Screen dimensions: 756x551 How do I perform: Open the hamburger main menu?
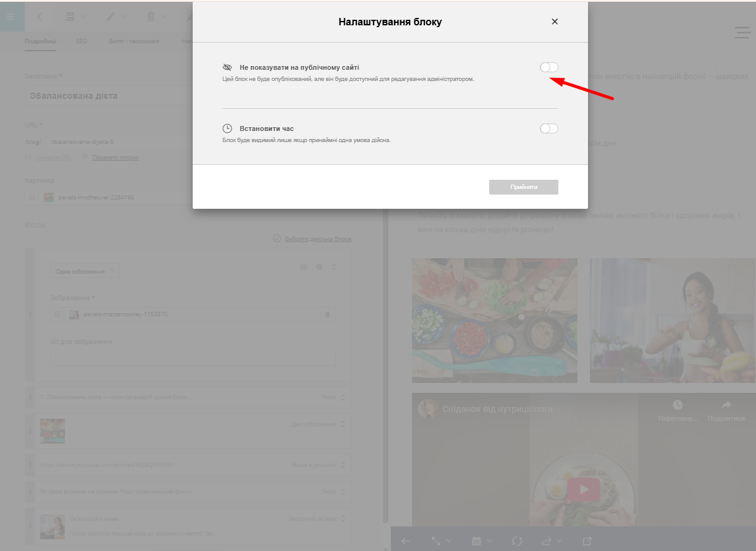point(10,17)
